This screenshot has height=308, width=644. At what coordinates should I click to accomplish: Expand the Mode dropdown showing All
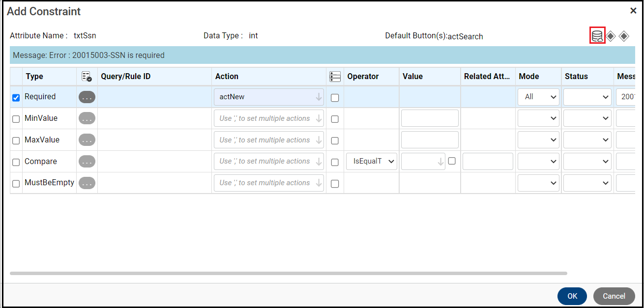pyautogui.click(x=538, y=97)
